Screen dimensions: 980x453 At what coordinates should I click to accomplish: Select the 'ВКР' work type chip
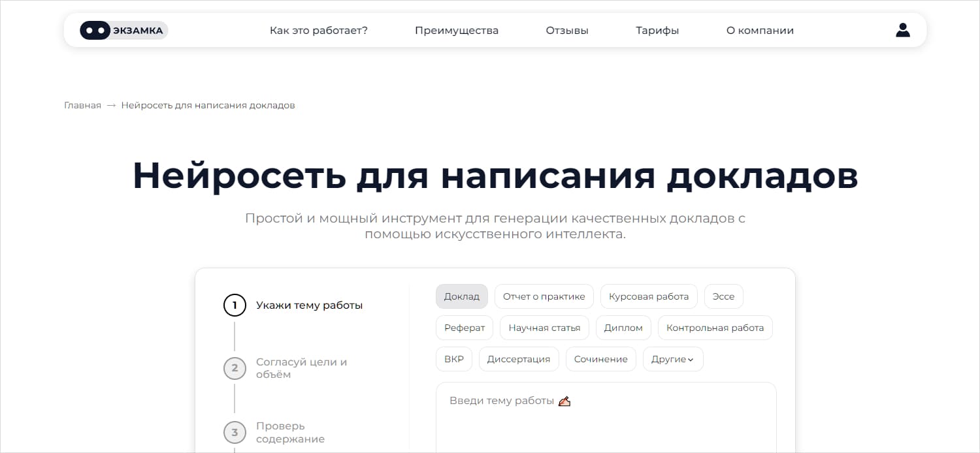click(453, 358)
